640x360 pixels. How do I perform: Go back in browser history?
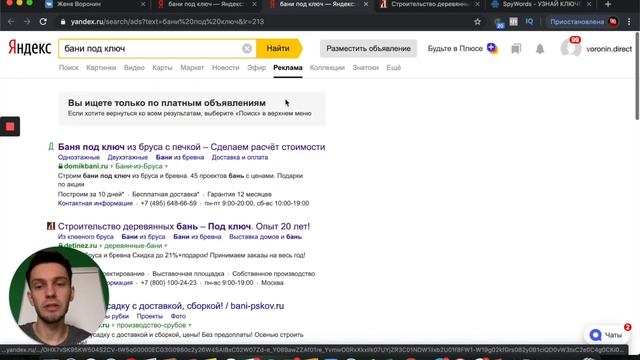11,22
